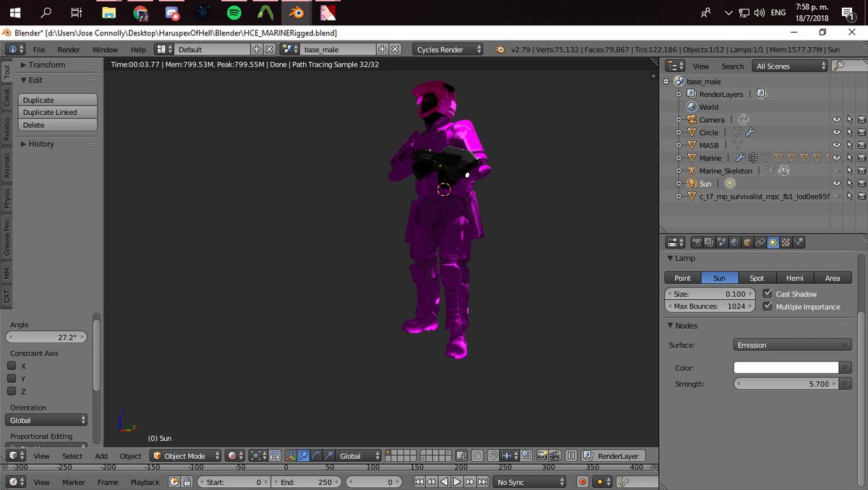Click the Blender icon next to version info

501,49
